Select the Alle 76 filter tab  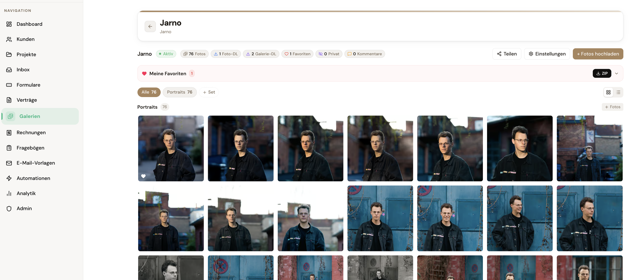149,92
